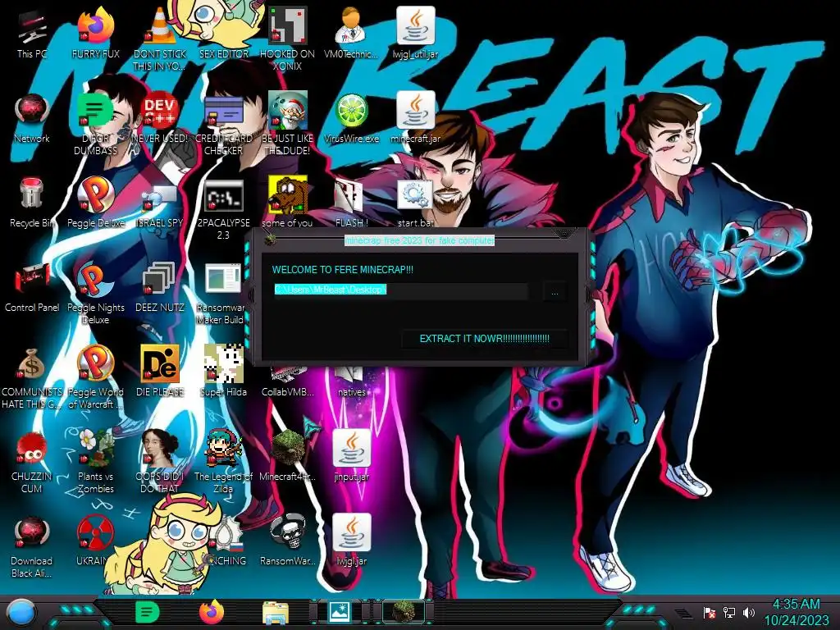The width and height of the screenshot is (840, 630).
Task: Click the flag notification tray icon
Action: pos(710,612)
